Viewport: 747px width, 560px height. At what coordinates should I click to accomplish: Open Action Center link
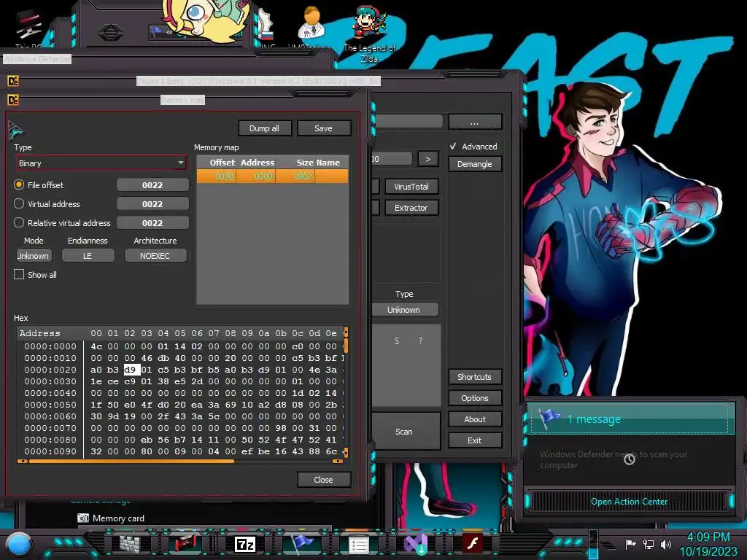coord(629,502)
